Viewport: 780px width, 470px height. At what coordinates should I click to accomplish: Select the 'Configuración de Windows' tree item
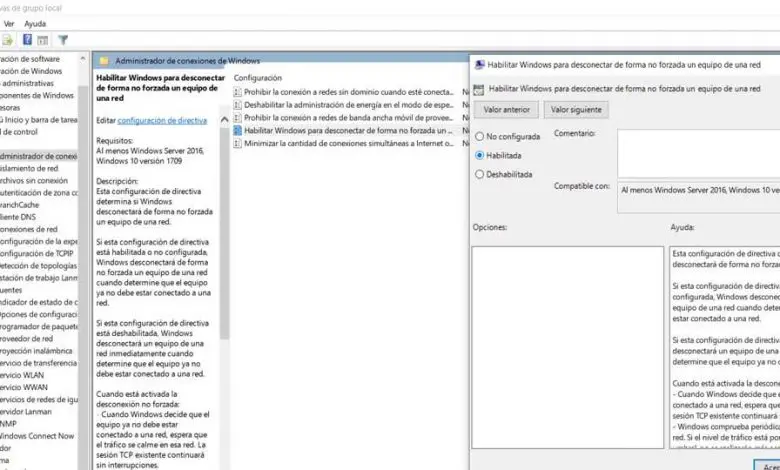31,71
